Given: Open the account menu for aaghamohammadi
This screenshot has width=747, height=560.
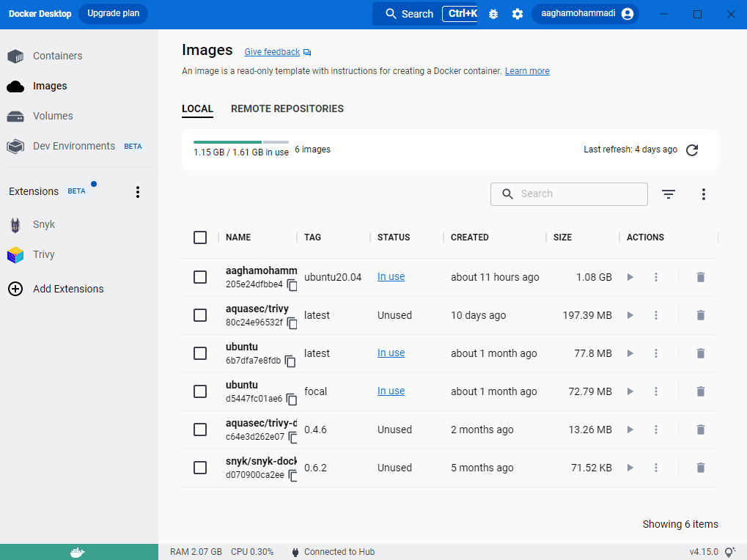Looking at the screenshot, I should 584,14.
